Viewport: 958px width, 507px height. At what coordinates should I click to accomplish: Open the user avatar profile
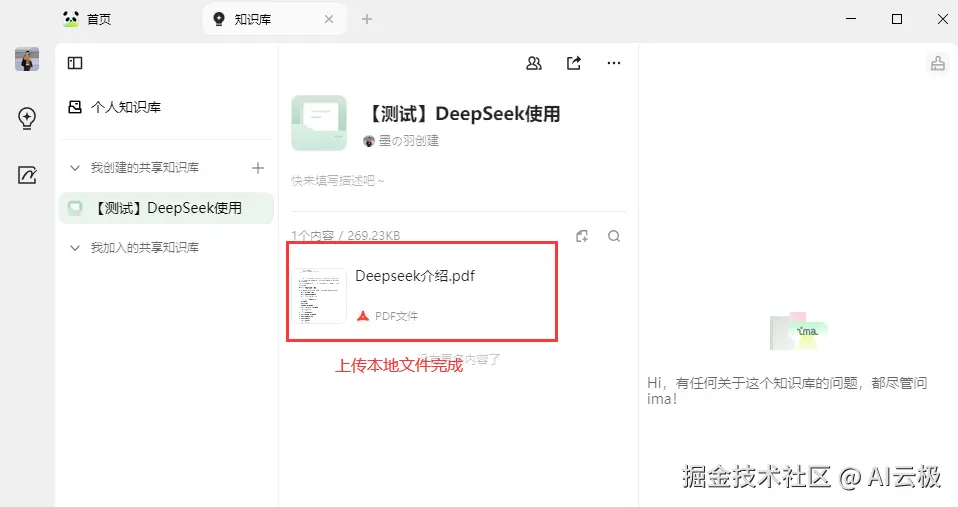pyautogui.click(x=27, y=59)
